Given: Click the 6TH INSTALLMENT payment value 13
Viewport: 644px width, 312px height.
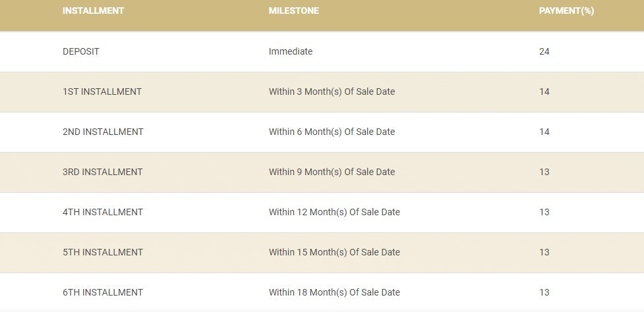Looking at the screenshot, I should pos(544,292).
